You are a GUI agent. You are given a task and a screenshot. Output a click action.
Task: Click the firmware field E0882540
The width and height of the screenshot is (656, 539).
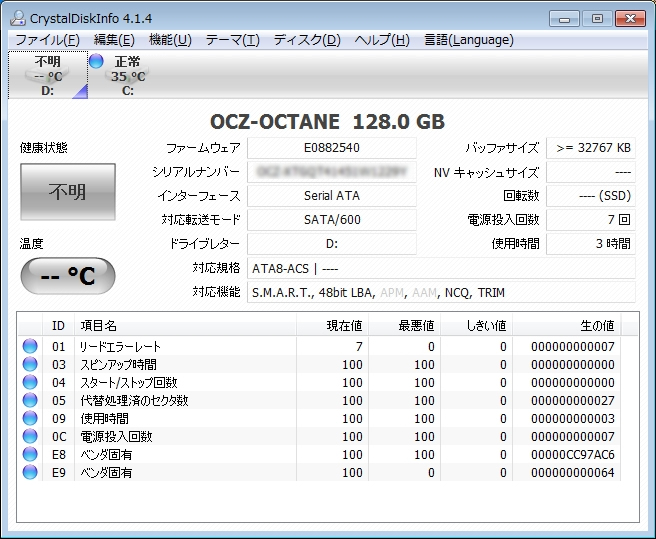(332, 148)
